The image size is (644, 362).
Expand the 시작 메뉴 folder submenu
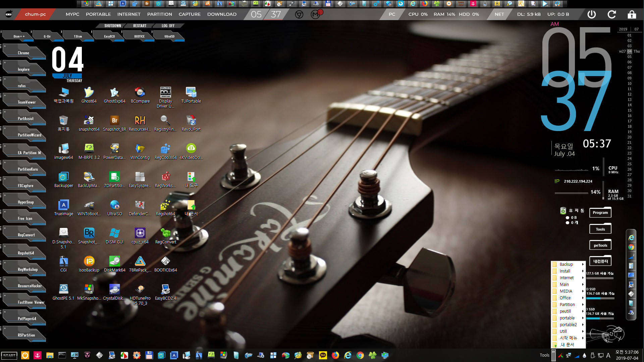pos(568,338)
